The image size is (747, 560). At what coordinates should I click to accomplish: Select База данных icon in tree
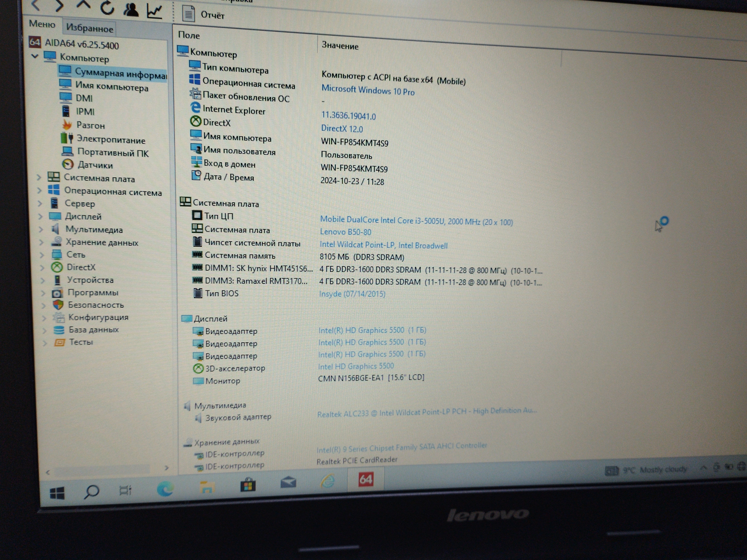point(59,330)
